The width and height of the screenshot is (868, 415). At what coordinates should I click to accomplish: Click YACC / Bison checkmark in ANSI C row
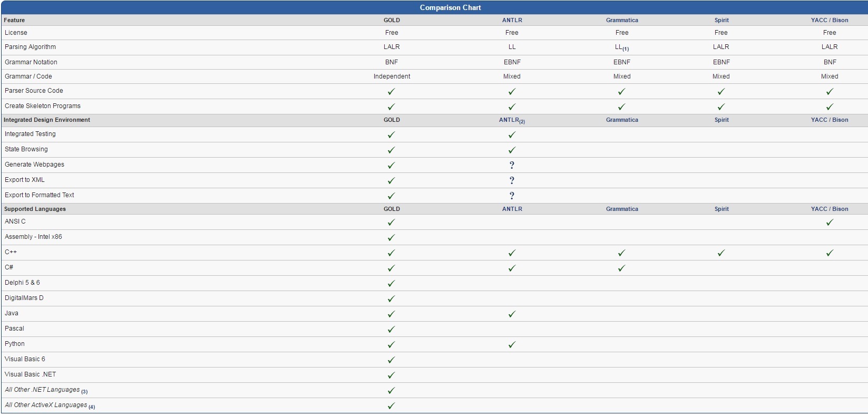830,223
